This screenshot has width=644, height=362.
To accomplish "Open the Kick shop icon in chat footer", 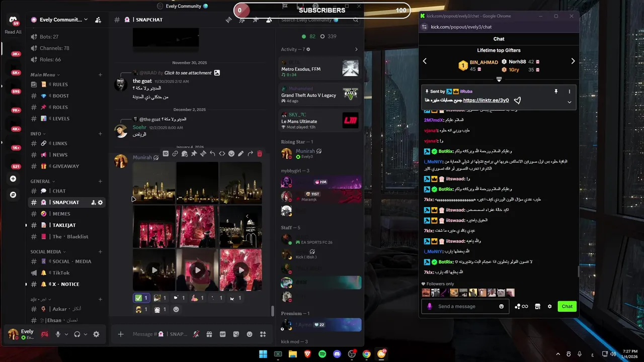I will click(537, 306).
